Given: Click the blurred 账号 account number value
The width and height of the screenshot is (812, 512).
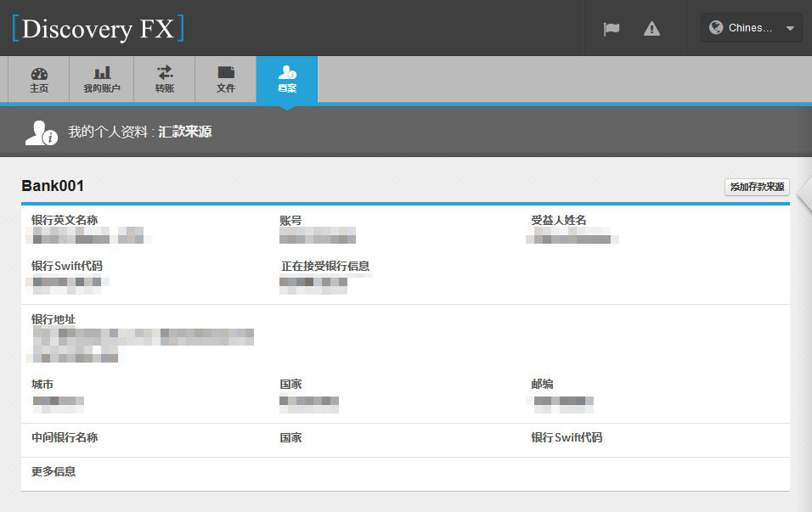Looking at the screenshot, I should point(317,236).
